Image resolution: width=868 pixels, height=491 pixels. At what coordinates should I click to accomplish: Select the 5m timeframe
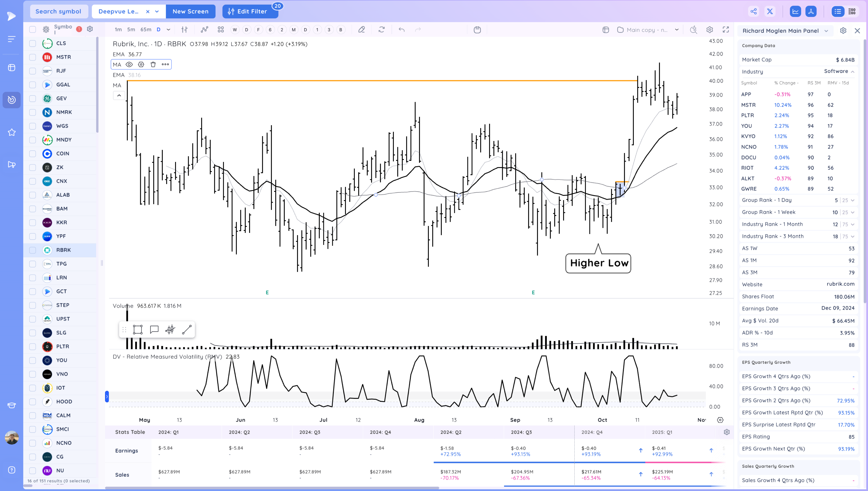[131, 30]
